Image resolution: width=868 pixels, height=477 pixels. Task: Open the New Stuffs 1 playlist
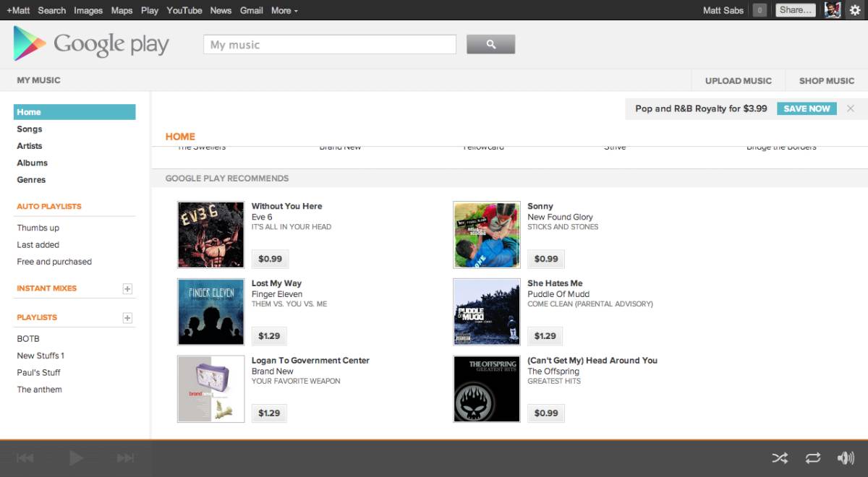point(41,356)
